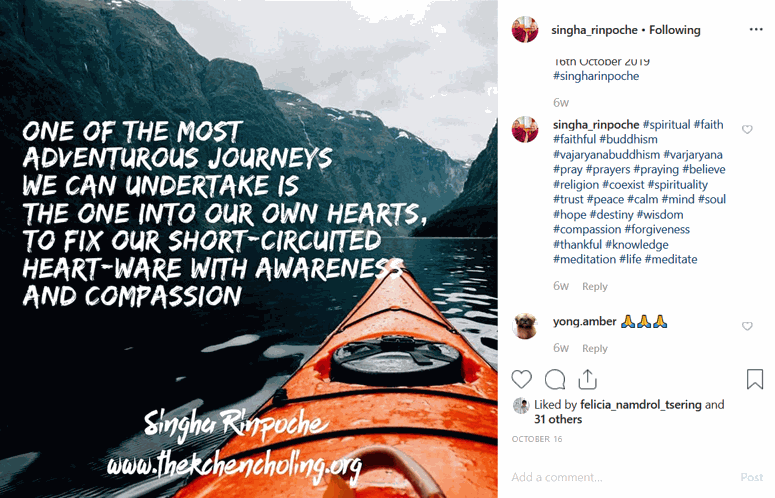Click the Post comment button
Image resolution: width=775 pixels, height=498 pixels.
[x=751, y=477]
